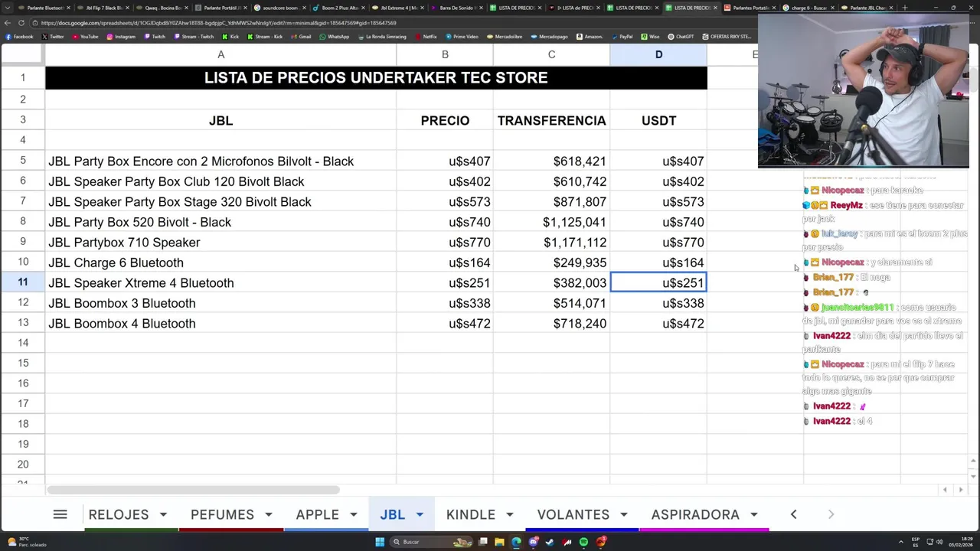Screen dimensions: 980x551
Task: Open the KINDLE tab dropdown arrow
Action: click(509, 514)
